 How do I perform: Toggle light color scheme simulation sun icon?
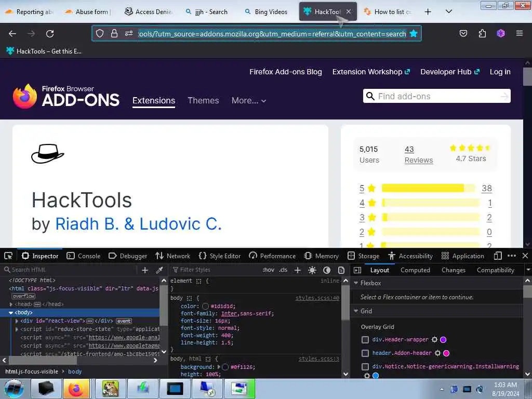(312, 270)
